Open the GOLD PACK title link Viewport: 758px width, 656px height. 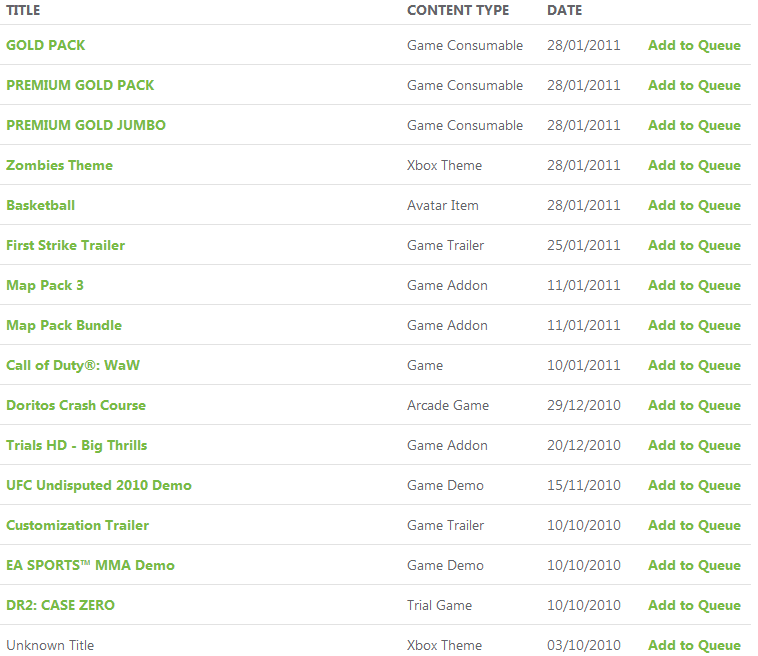pyautogui.click(x=45, y=45)
